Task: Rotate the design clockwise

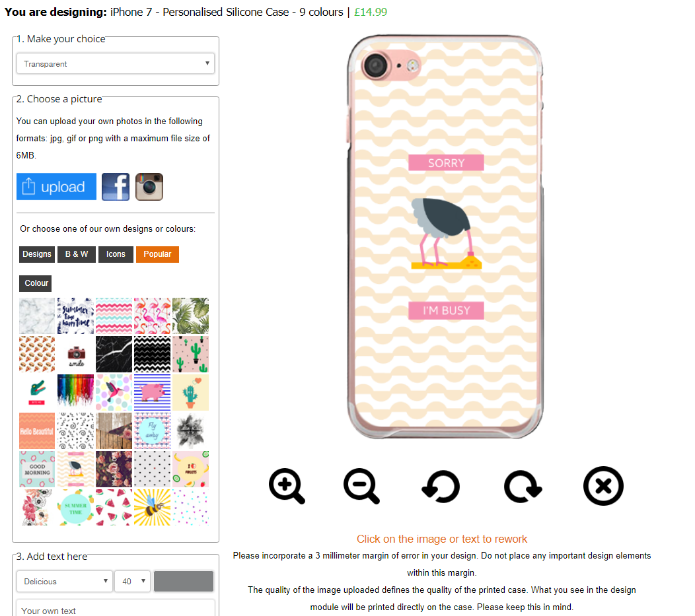Action: coord(523,486)
